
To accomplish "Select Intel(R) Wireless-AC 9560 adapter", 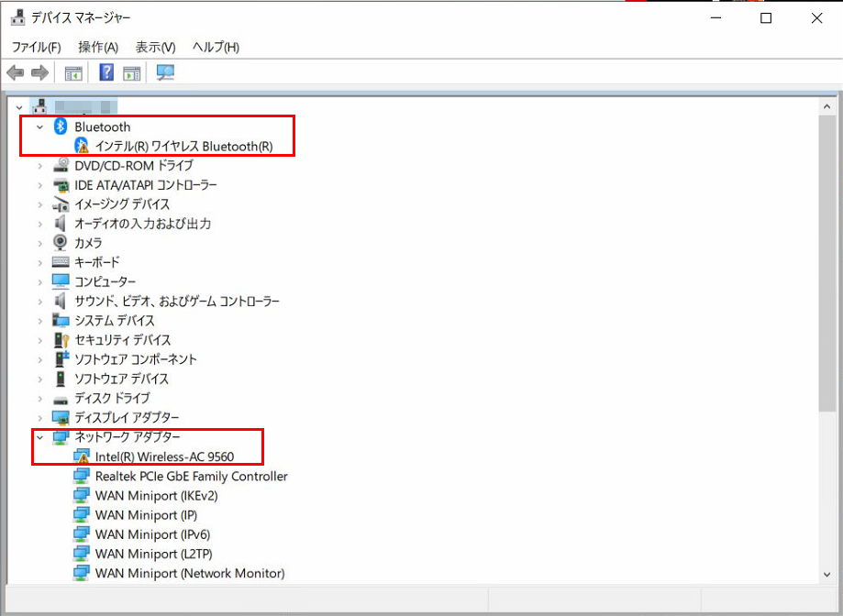I will coord(164,456).
